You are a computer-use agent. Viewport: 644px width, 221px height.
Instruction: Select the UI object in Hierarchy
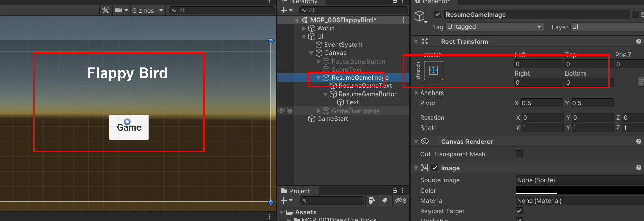(x=320, y=36)
